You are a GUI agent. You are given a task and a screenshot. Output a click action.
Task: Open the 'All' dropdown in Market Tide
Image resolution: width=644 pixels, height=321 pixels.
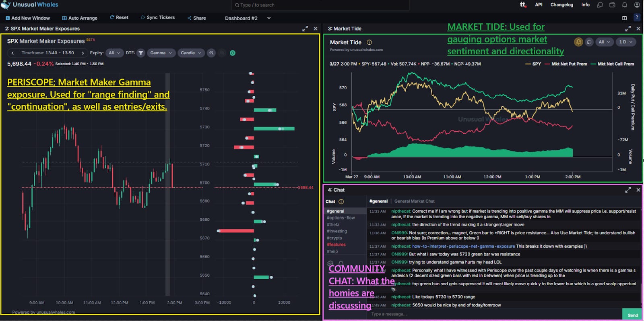604,42
